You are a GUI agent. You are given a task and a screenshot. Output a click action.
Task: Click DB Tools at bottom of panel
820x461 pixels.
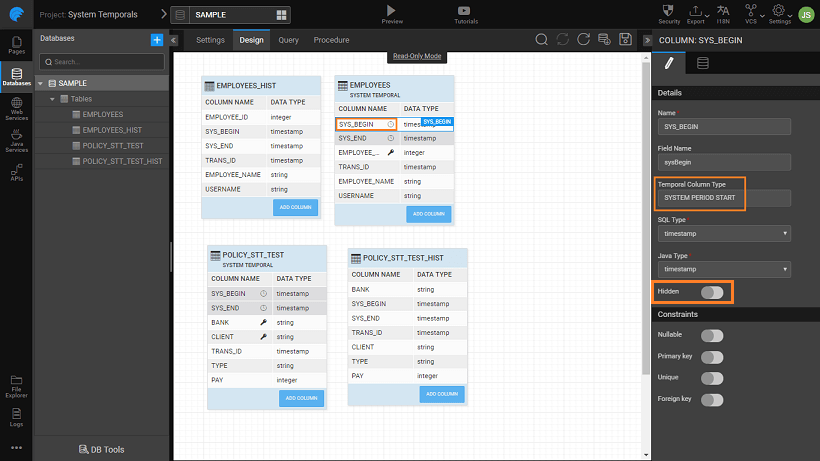pos(101,449)
